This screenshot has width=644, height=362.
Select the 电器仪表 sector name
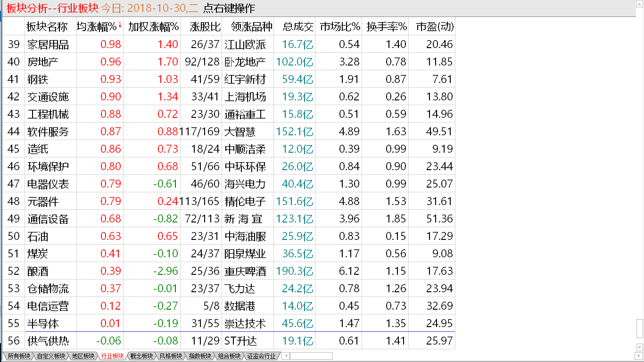pyautogui.click(x=48, y=184)
